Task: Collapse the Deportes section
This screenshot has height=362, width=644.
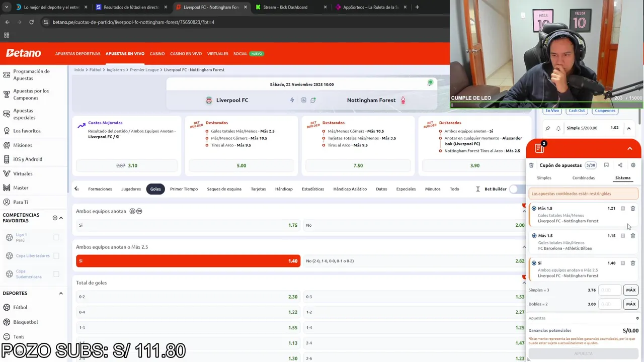Action: (61, 293)
